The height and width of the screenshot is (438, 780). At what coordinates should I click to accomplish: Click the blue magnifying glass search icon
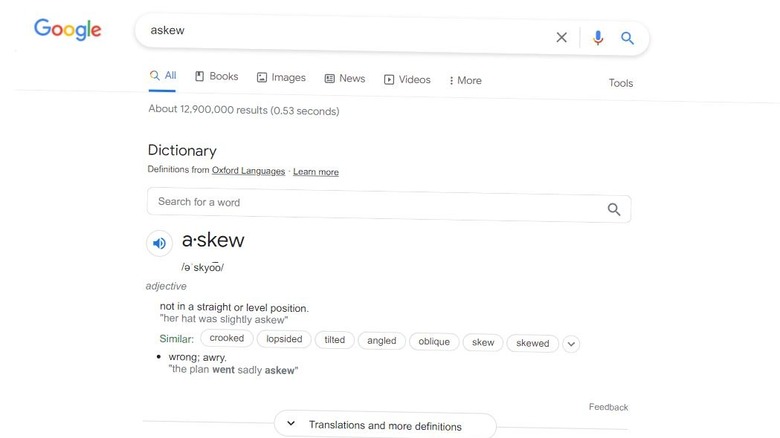click(627, 38)
